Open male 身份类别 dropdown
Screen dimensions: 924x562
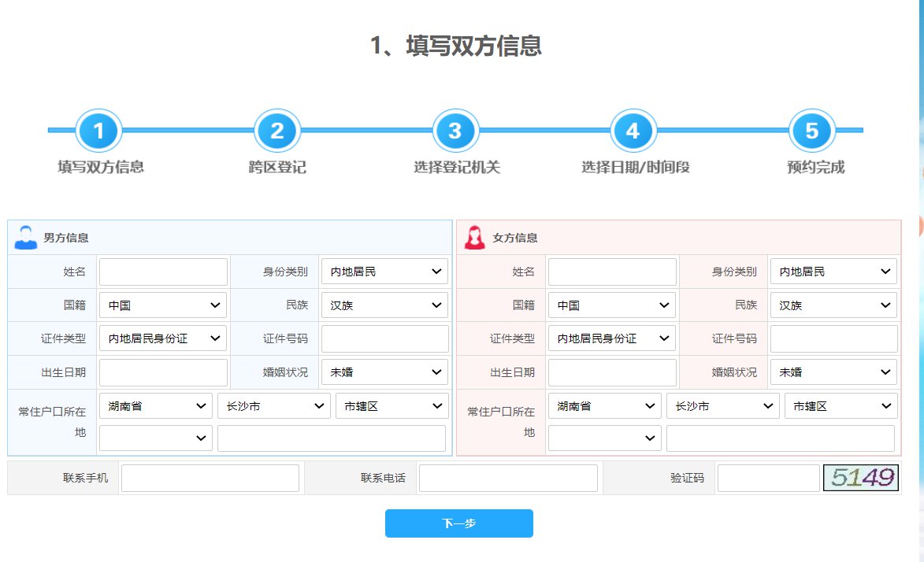click(x=384, y=272)
